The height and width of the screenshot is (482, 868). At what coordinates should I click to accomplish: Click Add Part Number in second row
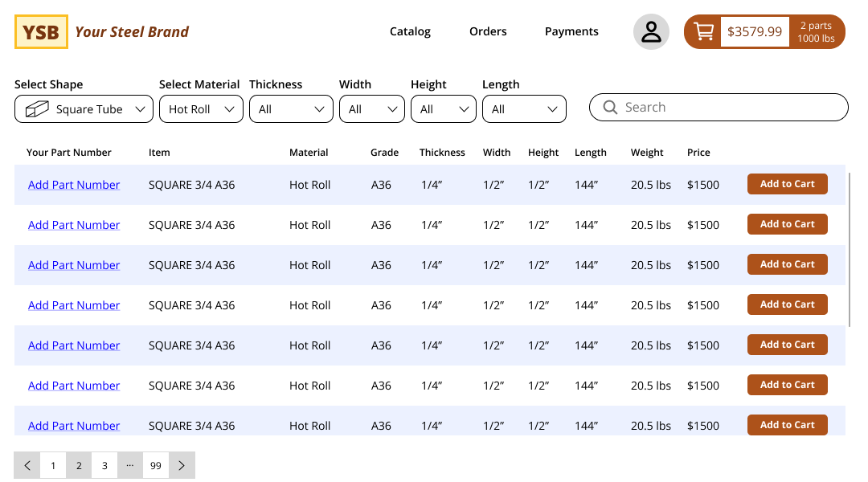point(74,225)
